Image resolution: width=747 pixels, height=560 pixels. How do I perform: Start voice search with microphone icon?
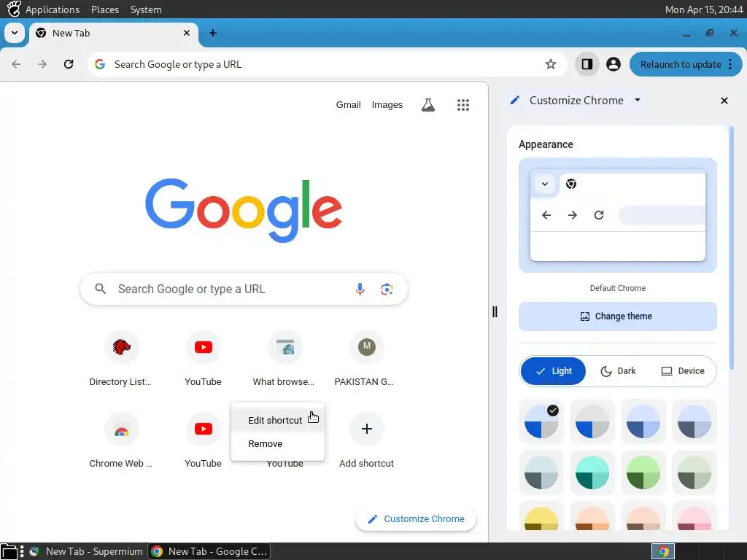tap(360, 289)
